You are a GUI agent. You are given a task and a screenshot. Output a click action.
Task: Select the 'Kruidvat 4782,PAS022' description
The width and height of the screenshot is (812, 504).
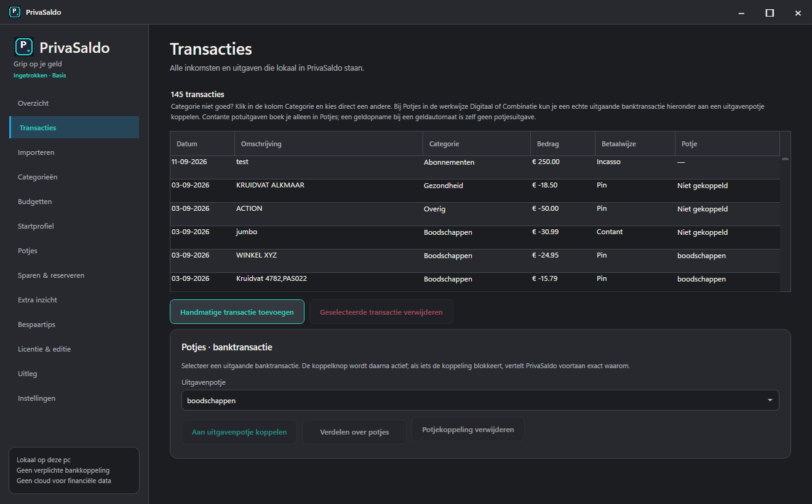pyautogui.click(x=271, y=278)
